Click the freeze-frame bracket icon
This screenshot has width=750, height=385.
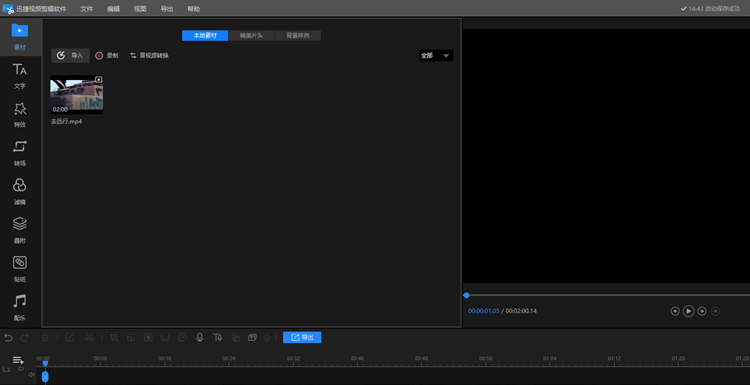165,338
